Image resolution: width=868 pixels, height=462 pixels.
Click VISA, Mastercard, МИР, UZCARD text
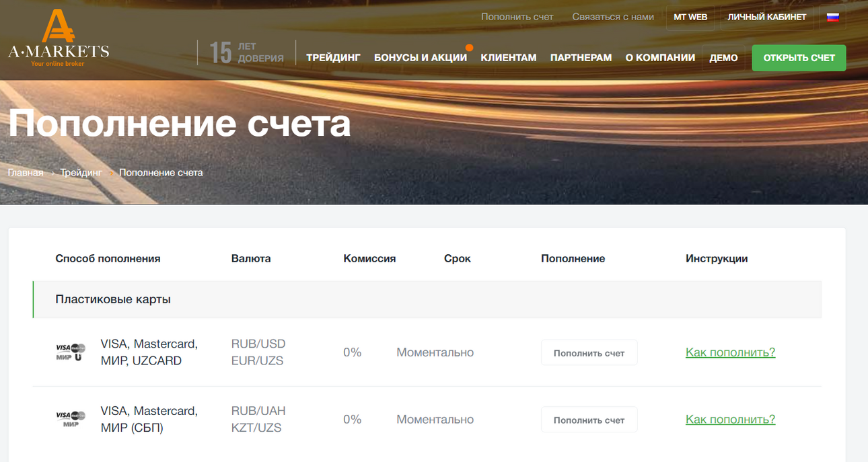tap(149, 352)
